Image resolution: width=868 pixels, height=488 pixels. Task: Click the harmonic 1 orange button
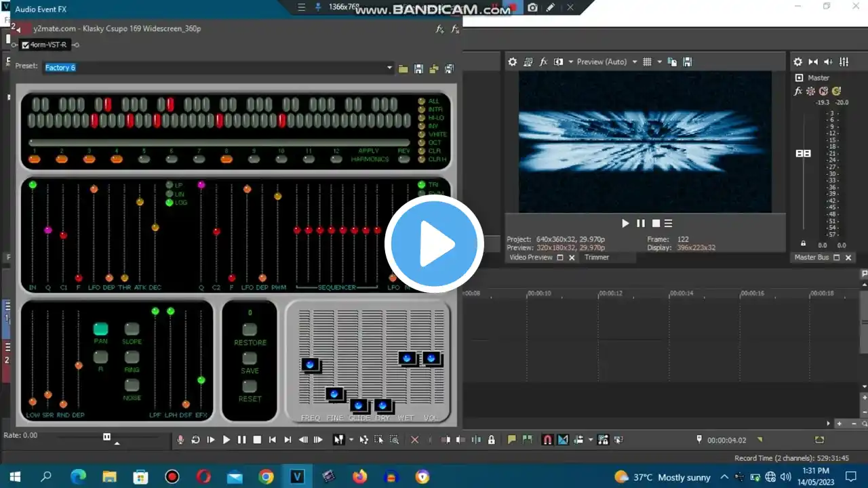(x=35, y=159)
